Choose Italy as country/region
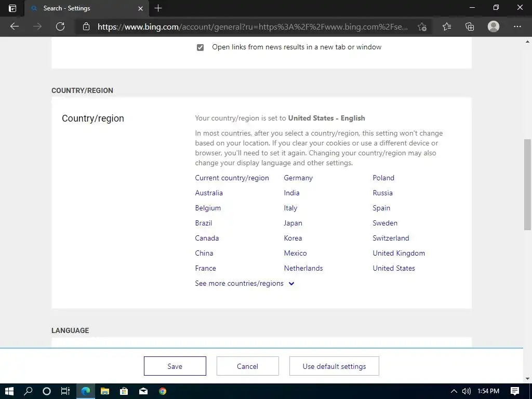This screenshot has height=399, width=532. (x=290, y=208)
